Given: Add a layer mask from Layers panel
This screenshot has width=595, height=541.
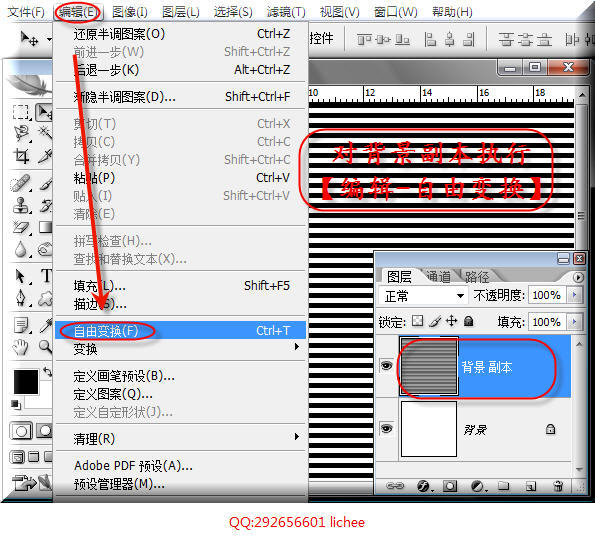Looking at the screenshot, I should point(450,486).
